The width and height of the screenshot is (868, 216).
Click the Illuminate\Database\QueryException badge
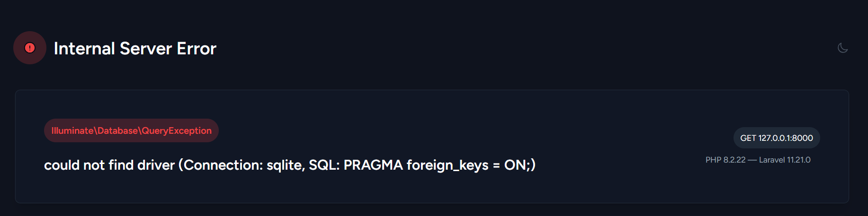click(131, 130)
